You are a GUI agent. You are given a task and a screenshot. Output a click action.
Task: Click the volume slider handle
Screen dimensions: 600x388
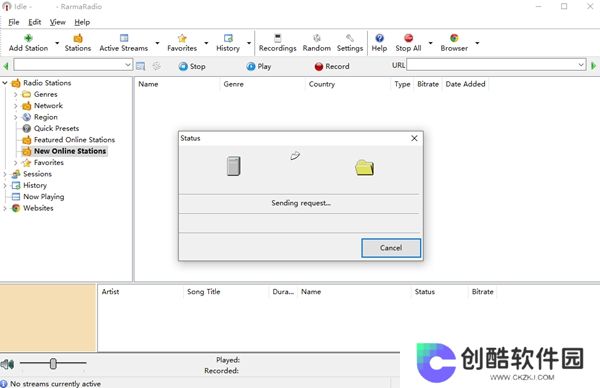(53, 364)
